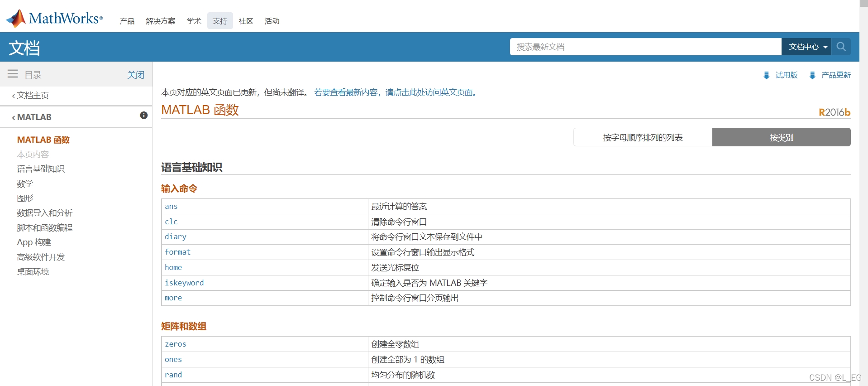Screen dimensions: 868x386
Task: Open the rand function page
Action: click(173, 375)
